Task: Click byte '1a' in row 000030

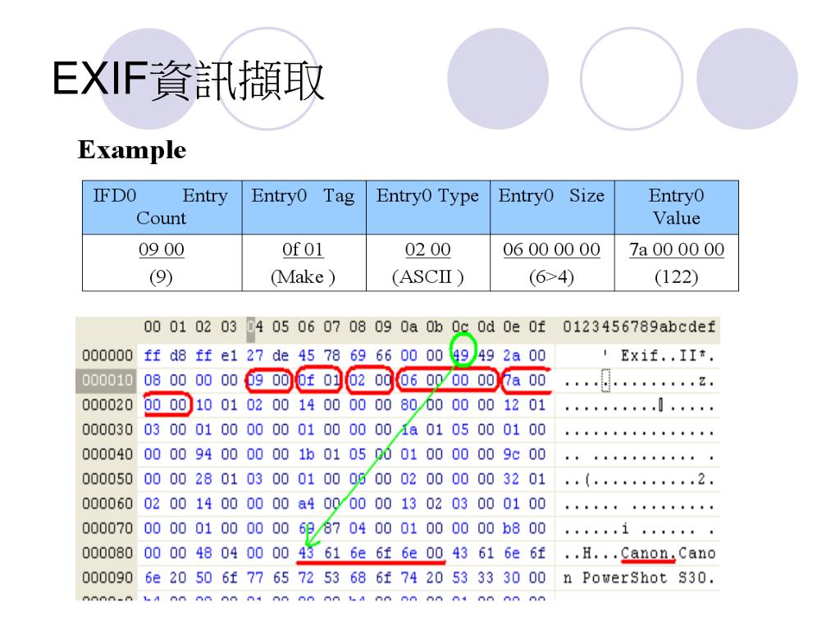Action: click(x=410, y=430)
